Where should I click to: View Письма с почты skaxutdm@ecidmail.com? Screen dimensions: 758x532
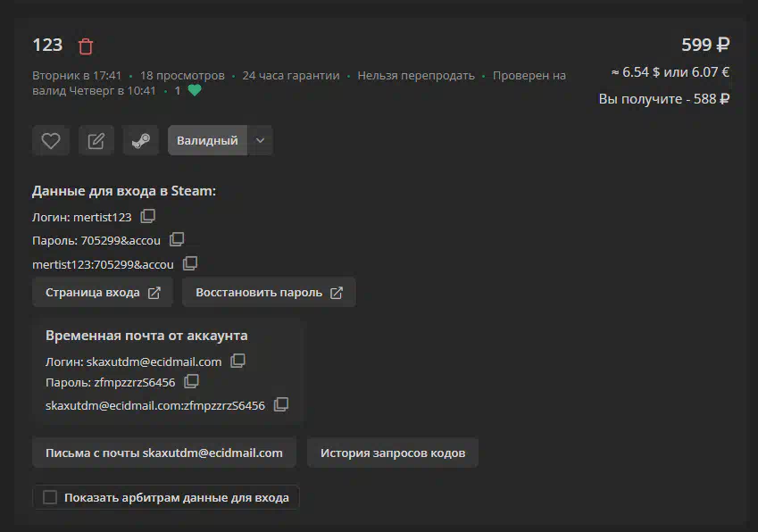(164, 453)
